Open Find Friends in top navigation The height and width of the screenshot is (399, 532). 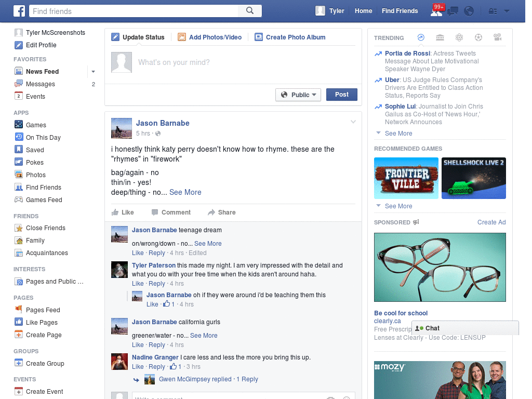tap(400, 11)
